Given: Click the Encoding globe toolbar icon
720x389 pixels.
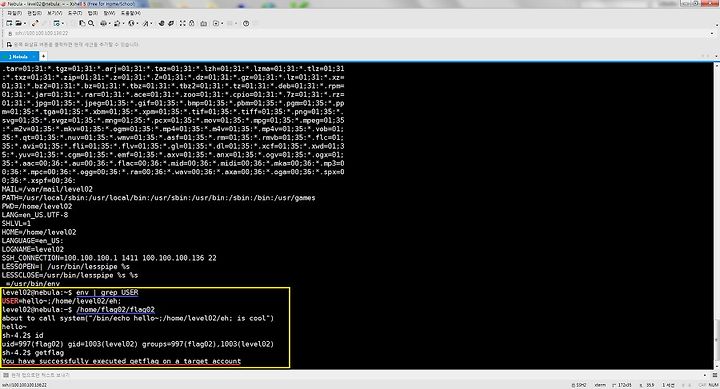Looking at the screenshot, I should coord(131,23).
